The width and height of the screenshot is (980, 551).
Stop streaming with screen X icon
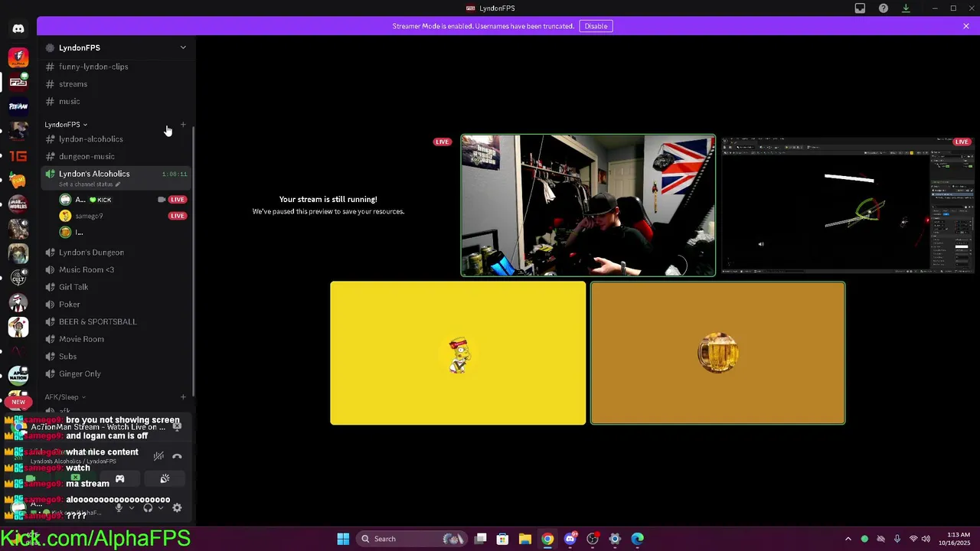[177, 426]
